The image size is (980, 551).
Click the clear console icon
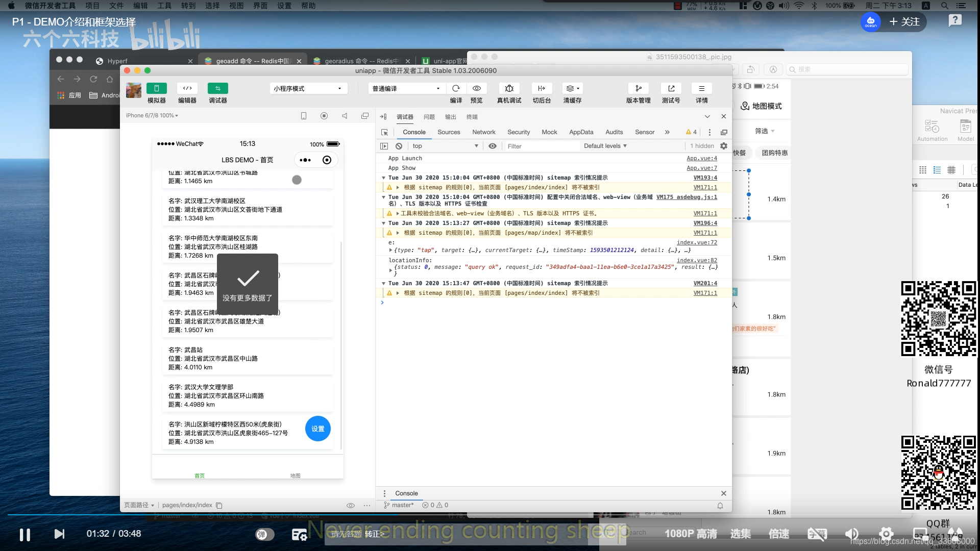point(399,146)
